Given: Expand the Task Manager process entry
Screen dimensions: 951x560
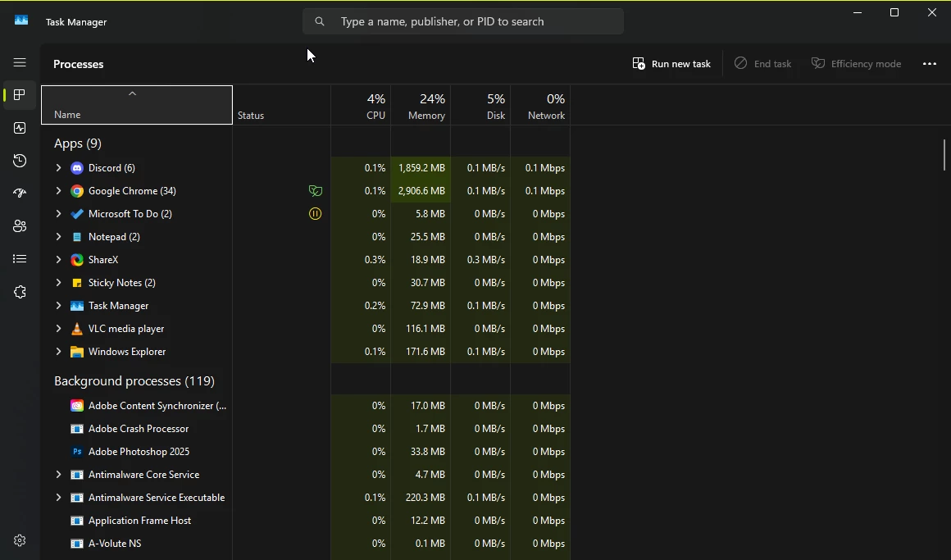Looking at the screenshot, I should click(58, 306).
